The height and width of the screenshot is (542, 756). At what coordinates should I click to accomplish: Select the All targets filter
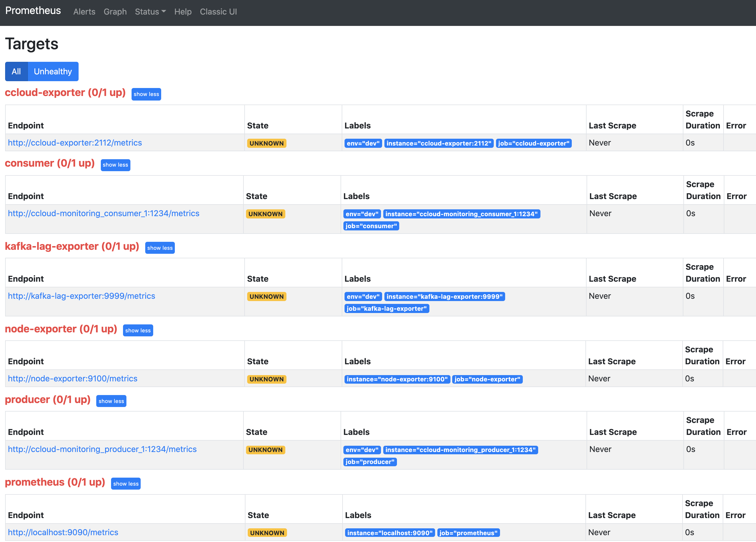coord(16,71)
